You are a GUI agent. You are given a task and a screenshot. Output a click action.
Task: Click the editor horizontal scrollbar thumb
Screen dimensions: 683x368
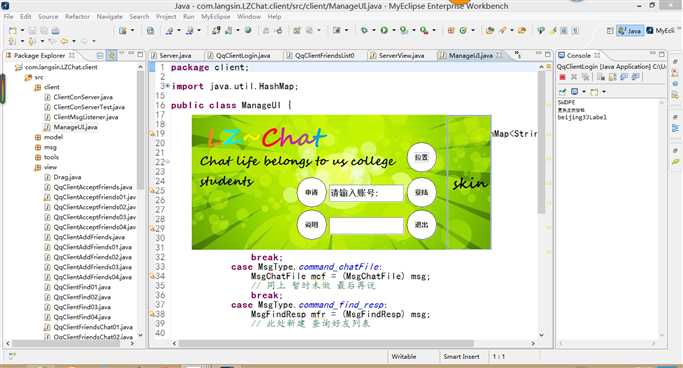pyautogui.click(x=325, y=344)
